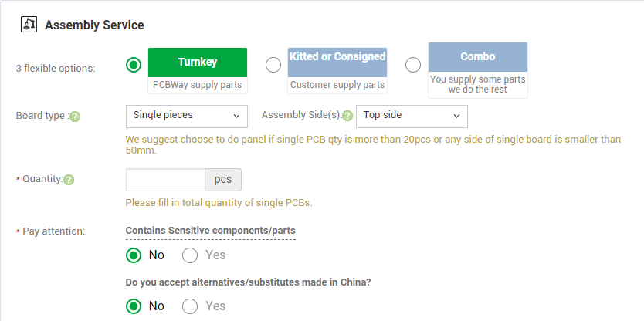
Task: Click the PCBWay supply parts caption
Action: tap(198, 85)
